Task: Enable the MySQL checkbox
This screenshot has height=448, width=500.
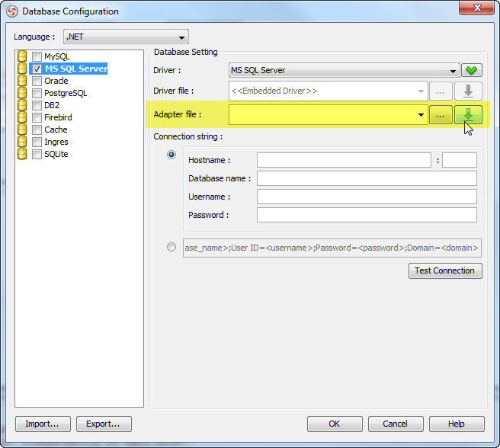Action: 37,56
